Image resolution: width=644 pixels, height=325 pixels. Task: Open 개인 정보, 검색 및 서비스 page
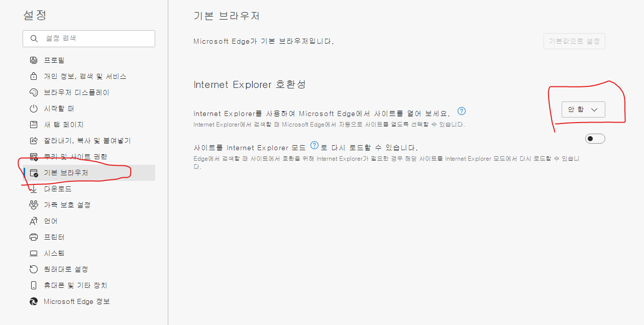point(89,76)
